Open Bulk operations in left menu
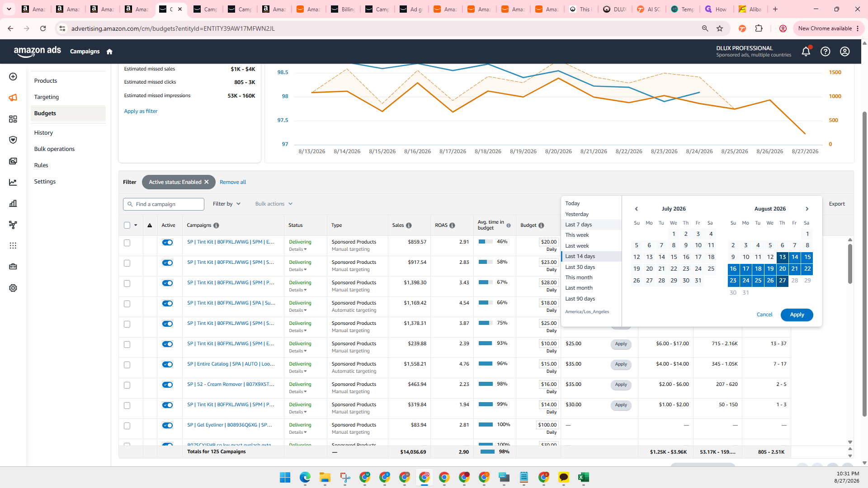 click(54, 149)
